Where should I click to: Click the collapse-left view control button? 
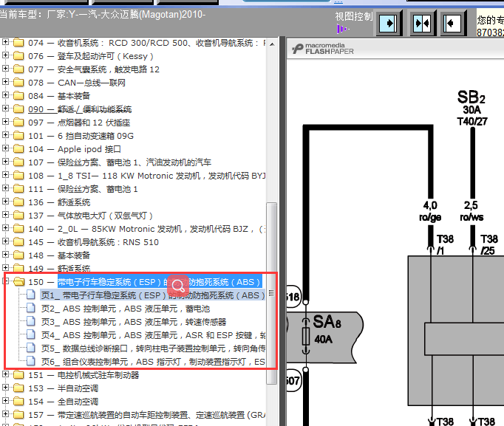click(453, 23)
